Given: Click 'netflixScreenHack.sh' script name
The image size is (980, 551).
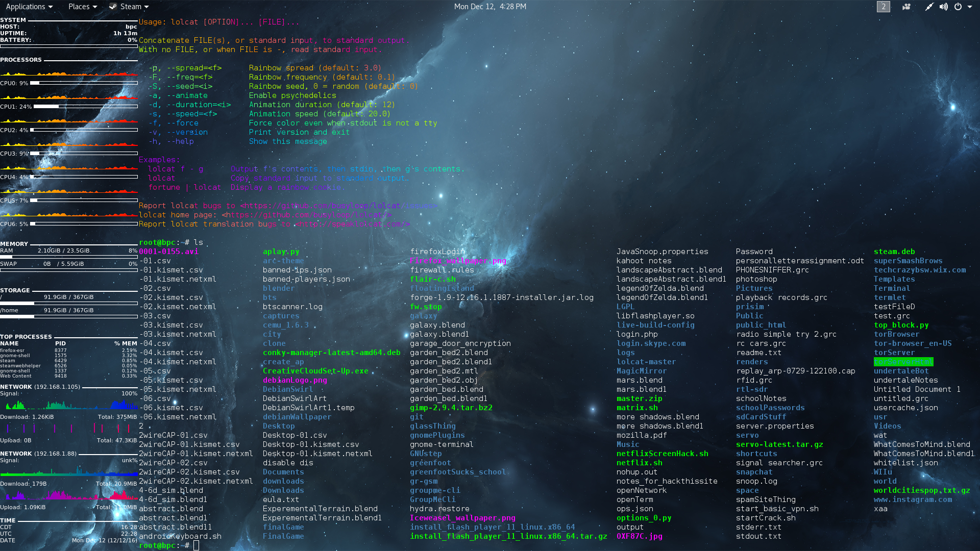Looking at the screenshot, I should 663,454.
